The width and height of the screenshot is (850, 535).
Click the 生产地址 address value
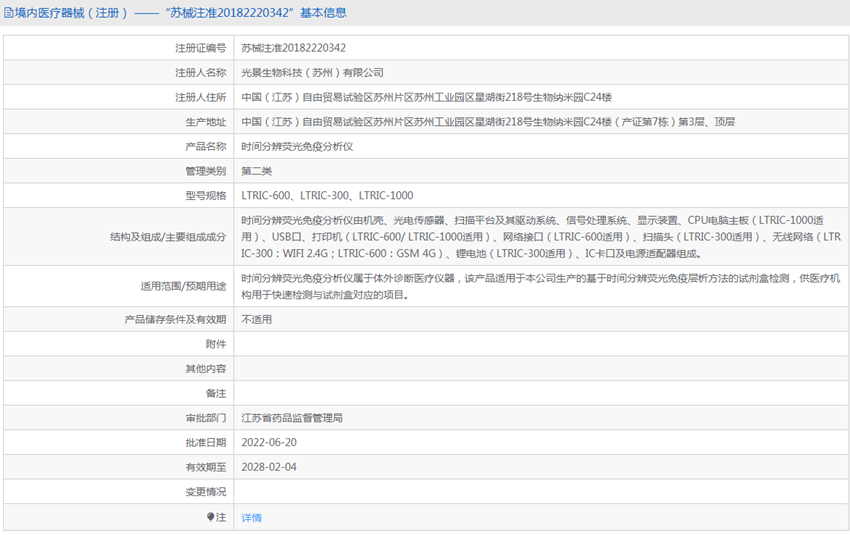pyautogui.click(x=488, y=121)
